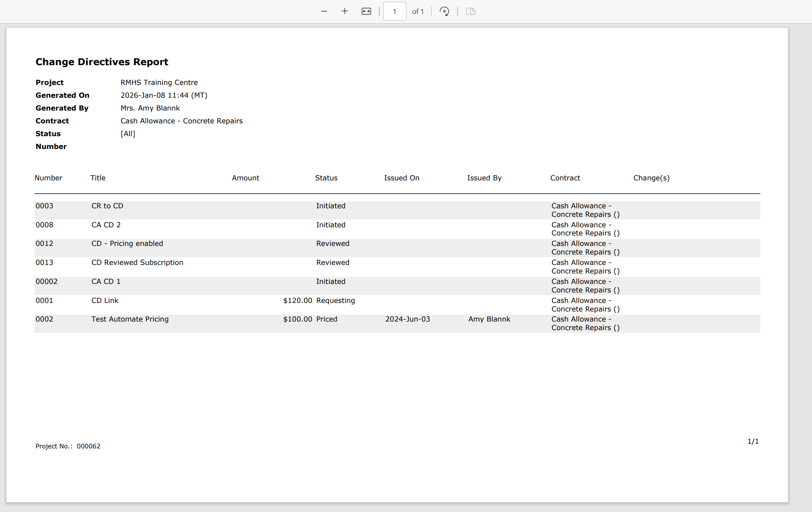Click the fit-to-width icon

[x=366, y=11]
